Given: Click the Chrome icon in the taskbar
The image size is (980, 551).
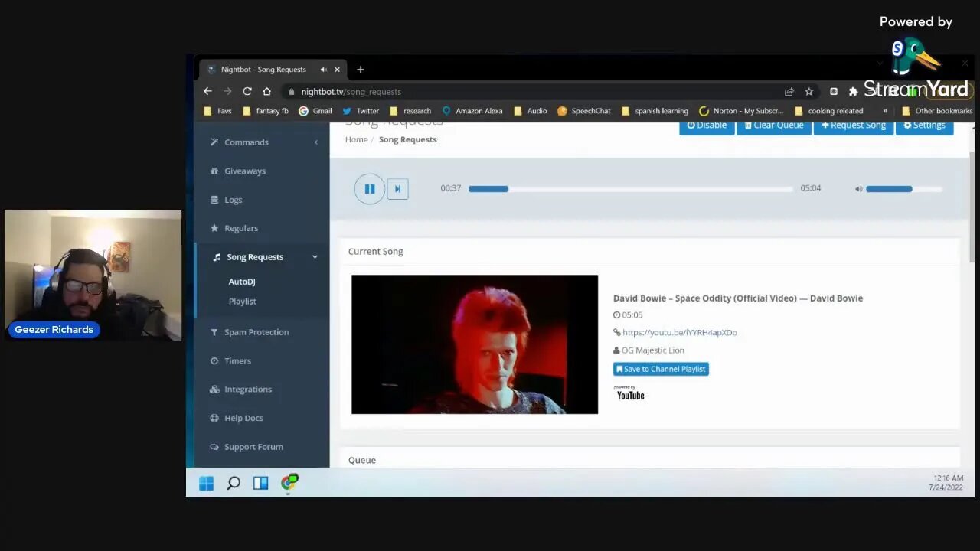Looking at the screenshot, I should pos(289,483).
